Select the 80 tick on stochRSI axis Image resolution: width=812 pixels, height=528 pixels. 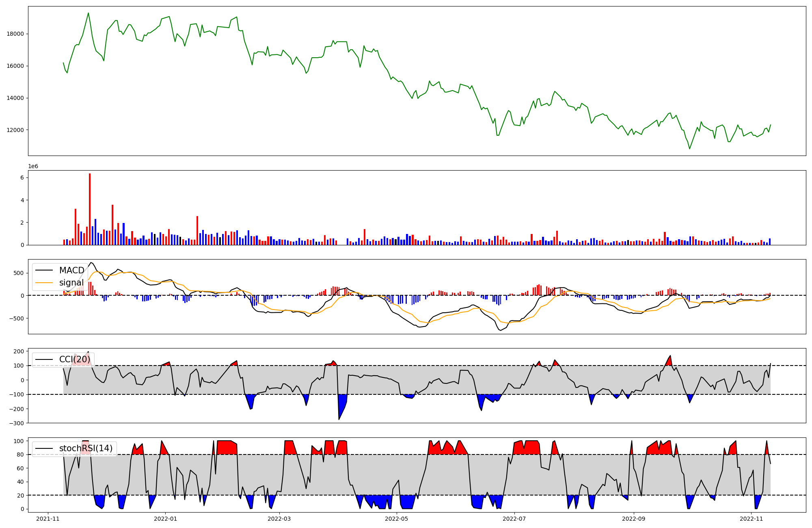point(21,454)
